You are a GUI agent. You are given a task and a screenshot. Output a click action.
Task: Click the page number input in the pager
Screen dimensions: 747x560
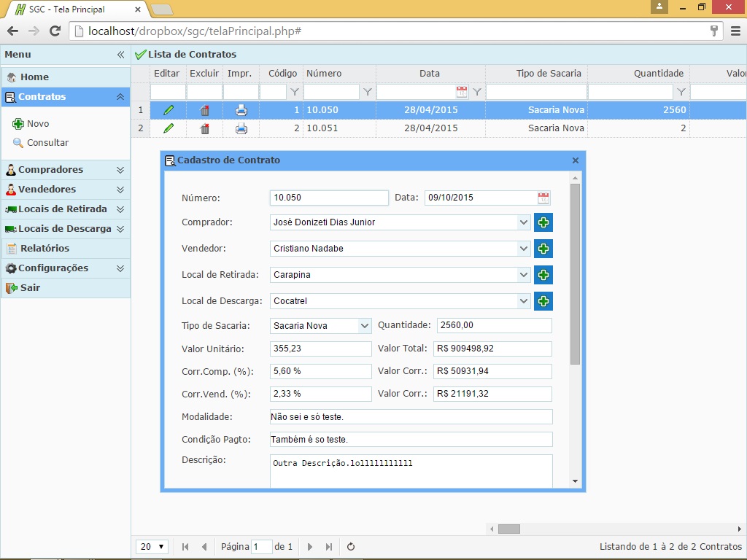[261, 547]
